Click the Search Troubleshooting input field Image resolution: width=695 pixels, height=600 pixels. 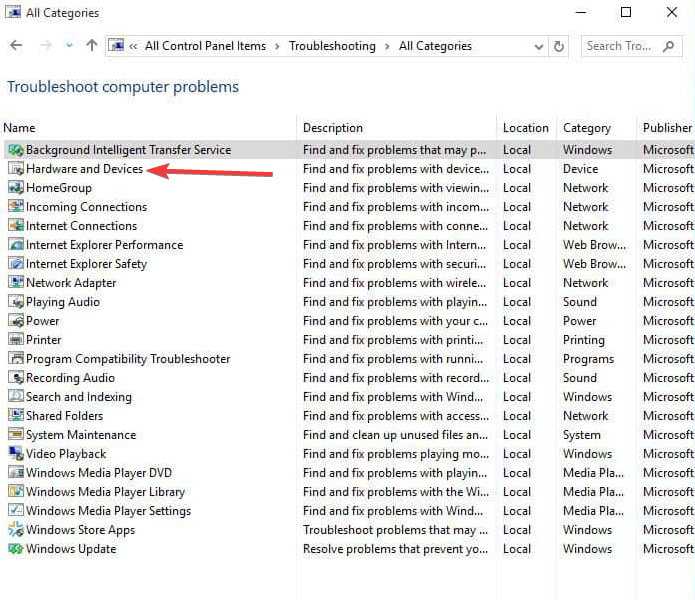coord(620,46)
